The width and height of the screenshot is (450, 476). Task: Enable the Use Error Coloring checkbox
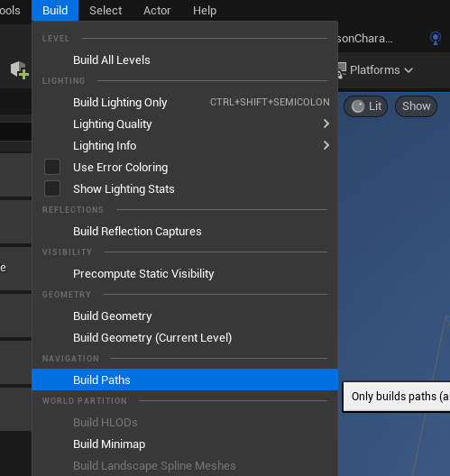(x=52, y=168)
